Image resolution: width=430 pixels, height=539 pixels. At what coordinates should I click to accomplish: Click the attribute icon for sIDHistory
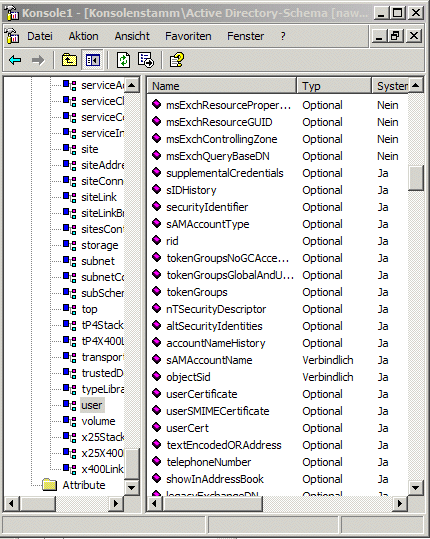(x=156, y=189)
